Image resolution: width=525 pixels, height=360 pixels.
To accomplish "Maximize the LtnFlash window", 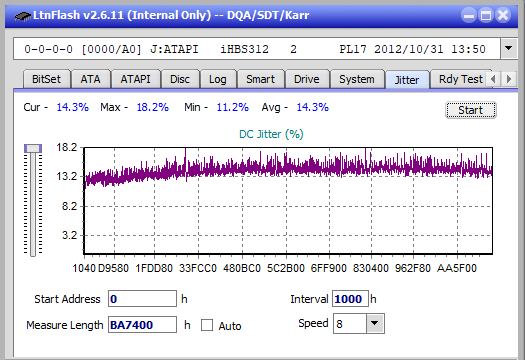I will pyautogui.click(x=486, y=15).
